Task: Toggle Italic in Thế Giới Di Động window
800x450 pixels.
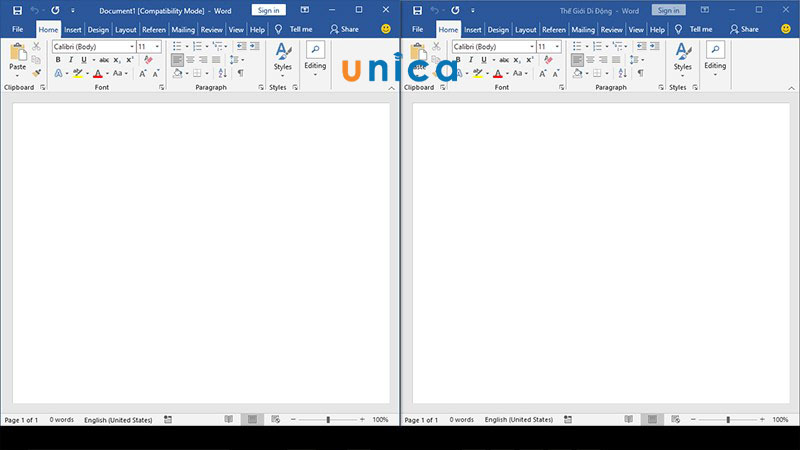Action: pos(470,60)
